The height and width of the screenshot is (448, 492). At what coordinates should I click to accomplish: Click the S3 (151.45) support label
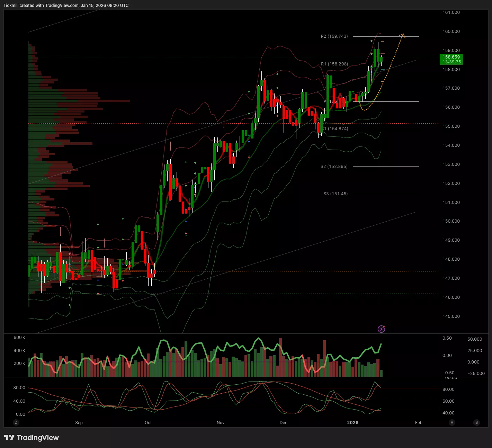coord(335,194)
